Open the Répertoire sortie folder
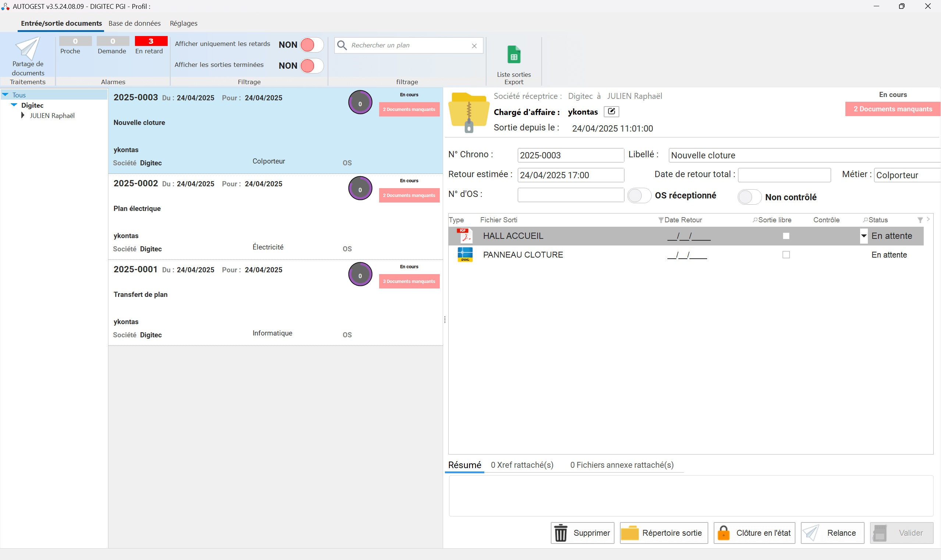 [x=631, y=533]
